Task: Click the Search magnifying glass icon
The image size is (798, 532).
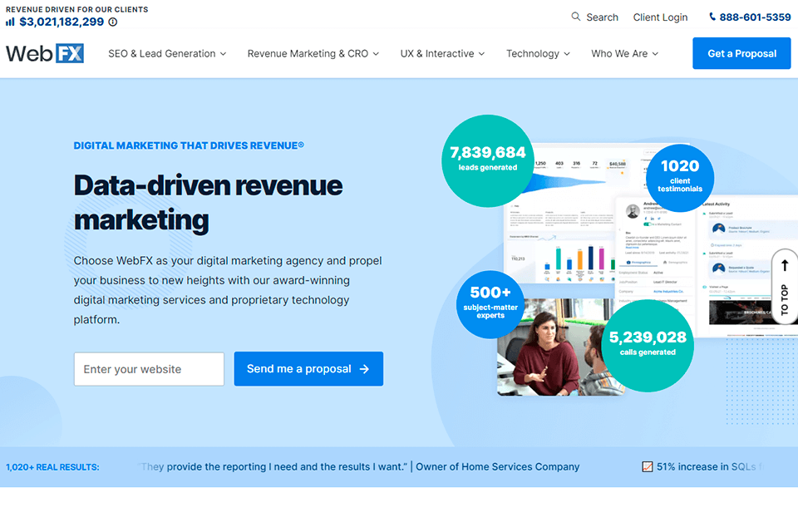Action: click(574, 17)
